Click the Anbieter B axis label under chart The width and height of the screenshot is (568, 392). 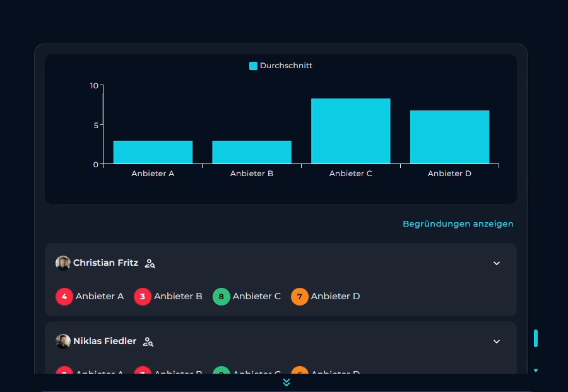(x=252, y=174)
